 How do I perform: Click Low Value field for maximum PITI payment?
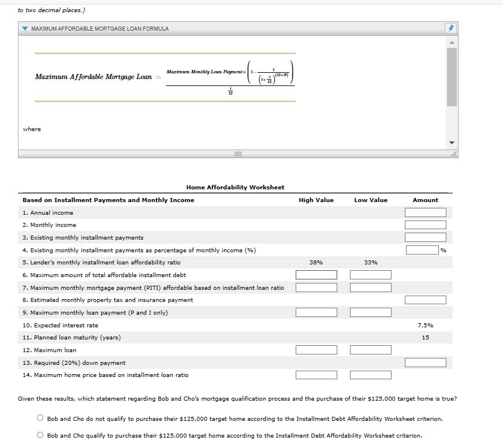[371, 288]
